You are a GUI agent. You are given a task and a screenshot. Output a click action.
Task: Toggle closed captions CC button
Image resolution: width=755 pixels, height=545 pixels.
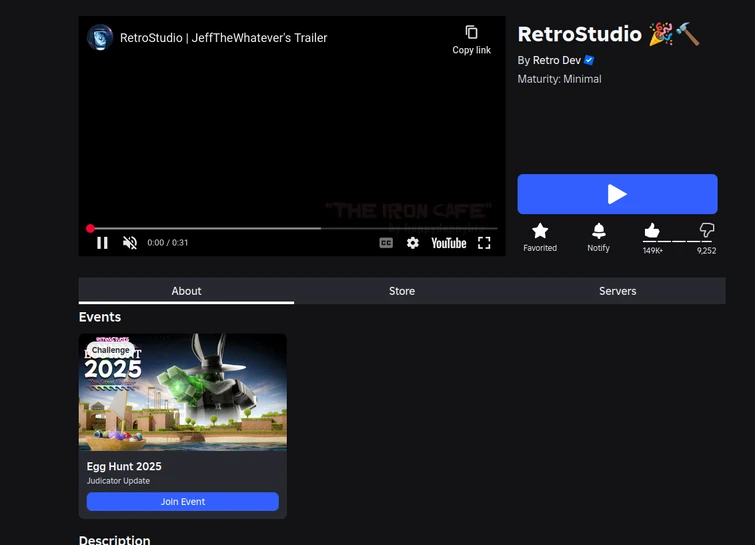[386, 243]
